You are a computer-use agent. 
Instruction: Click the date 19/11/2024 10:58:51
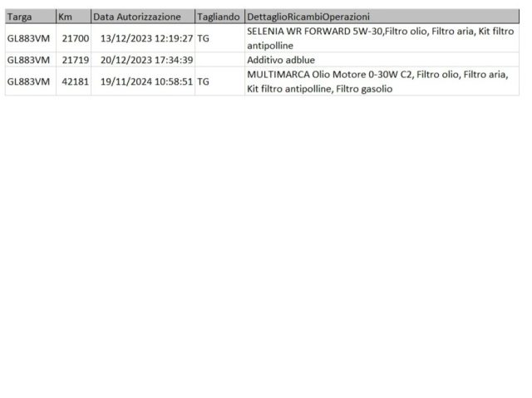(x=143, y=81)
